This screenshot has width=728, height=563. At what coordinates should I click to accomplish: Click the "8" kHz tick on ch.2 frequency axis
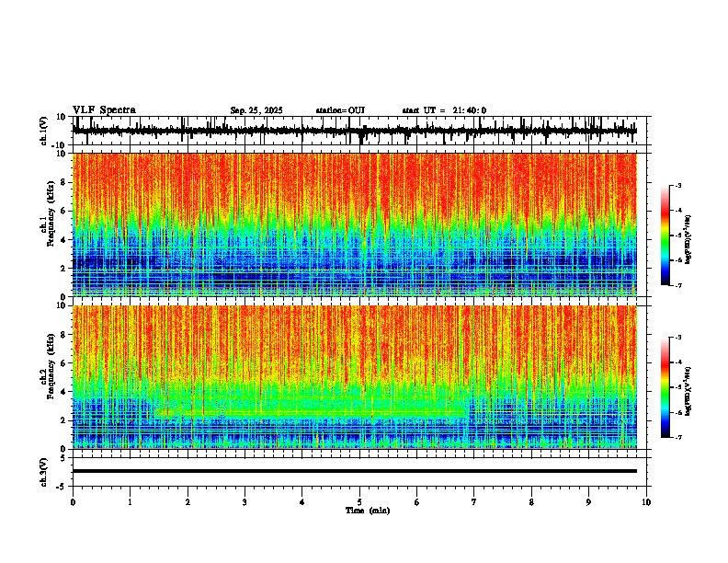pyautogui.click(x=63, y=335)
